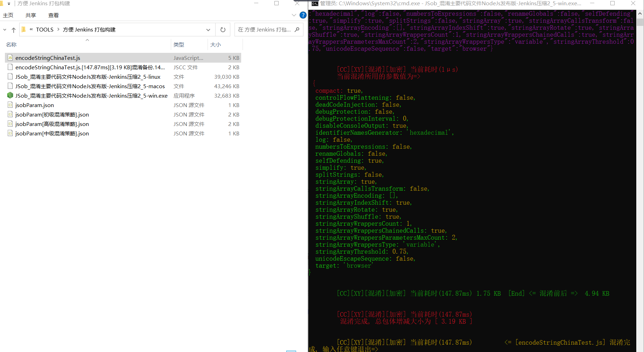644x352 pixels.
Task: Sort files by 类型 column
Action: click(179, 44)
